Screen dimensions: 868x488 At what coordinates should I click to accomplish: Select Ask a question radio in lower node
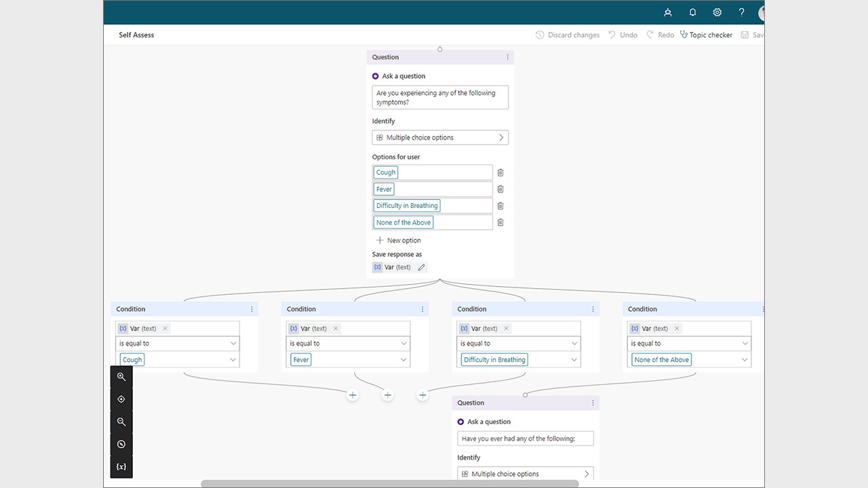(x=461, y=422)
